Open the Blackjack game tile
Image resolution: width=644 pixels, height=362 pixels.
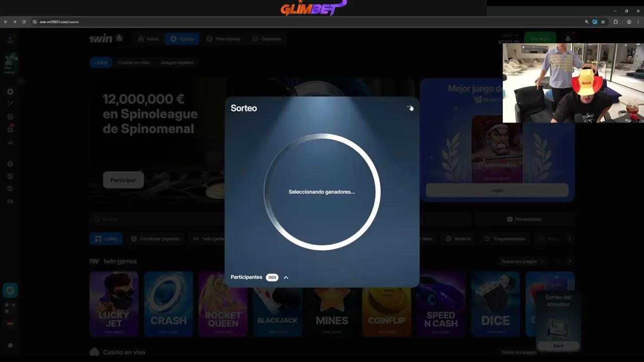tap(277, 312)
